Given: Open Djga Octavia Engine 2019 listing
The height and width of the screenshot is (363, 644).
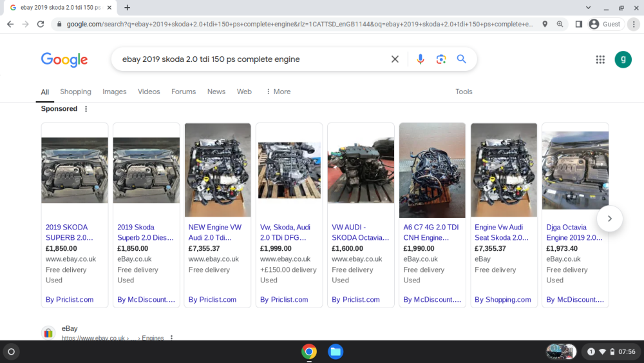Looking at the screenshot, I should [574, 232].
